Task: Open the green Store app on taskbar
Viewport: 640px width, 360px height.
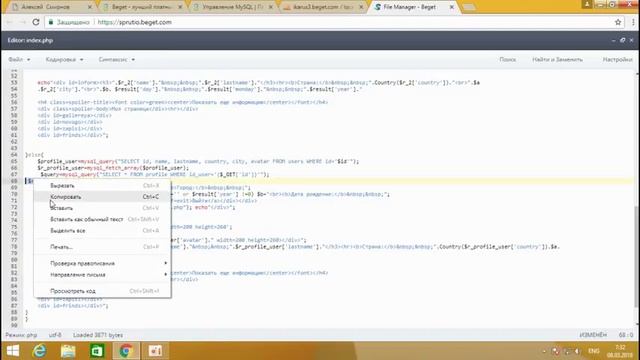Action: click(x=97, y=351)
